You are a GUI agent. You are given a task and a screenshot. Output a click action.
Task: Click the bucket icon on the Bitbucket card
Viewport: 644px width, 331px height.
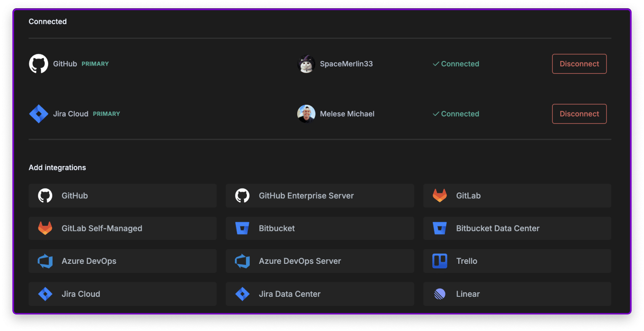(x=242, y=228)
